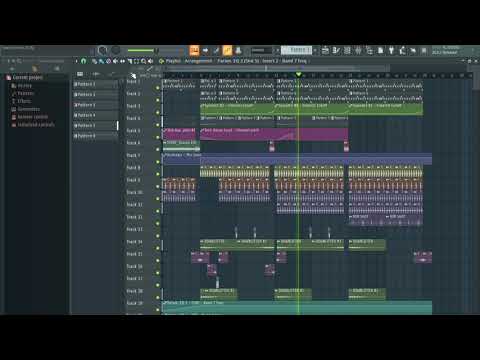
Task: Click the Track 19 header label
Action: pyautogui.click(x=135, y=303)
